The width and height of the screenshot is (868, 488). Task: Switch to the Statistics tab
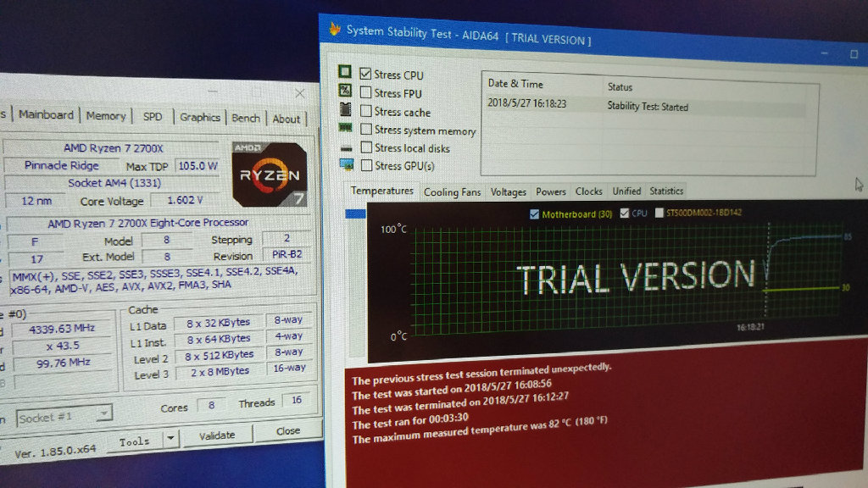[666, 191]
